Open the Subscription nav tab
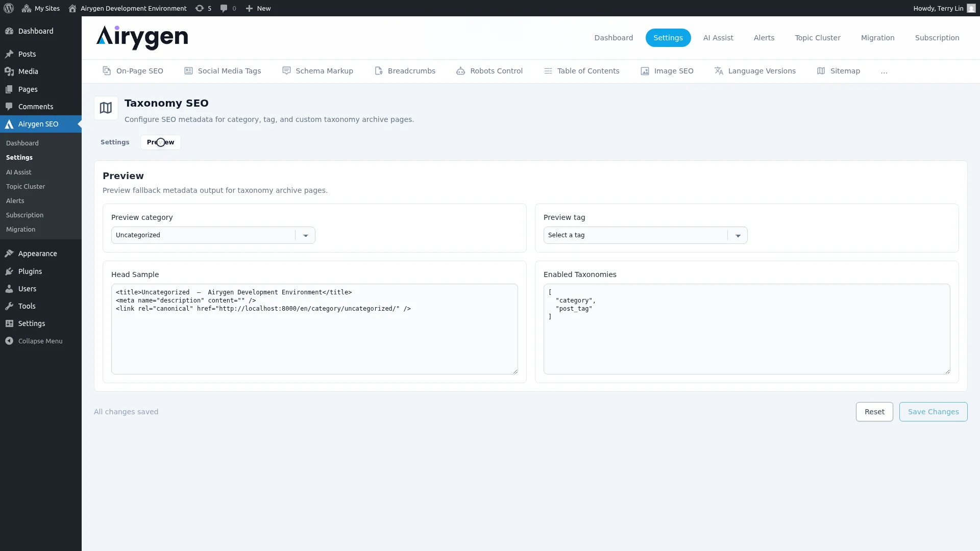980x551 pixels. pyautogui.click(x=937, y=38)
